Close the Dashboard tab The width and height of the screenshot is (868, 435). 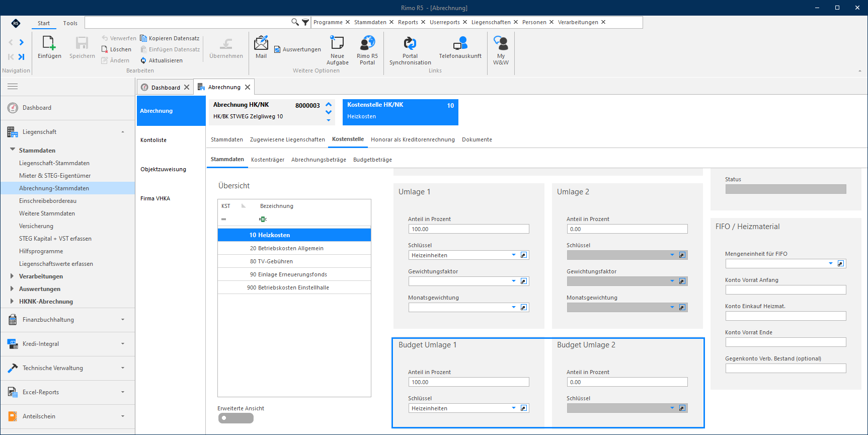click(187, 87)
